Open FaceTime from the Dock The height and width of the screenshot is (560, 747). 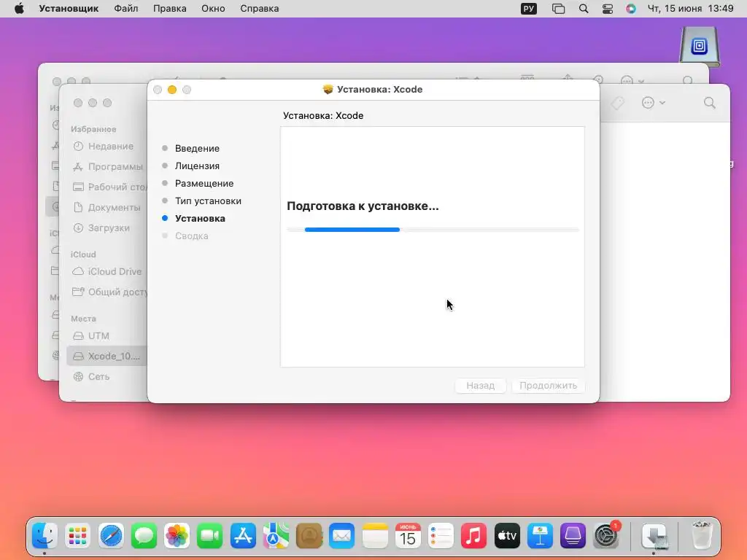pyautogui.click(x=209, y=536)
